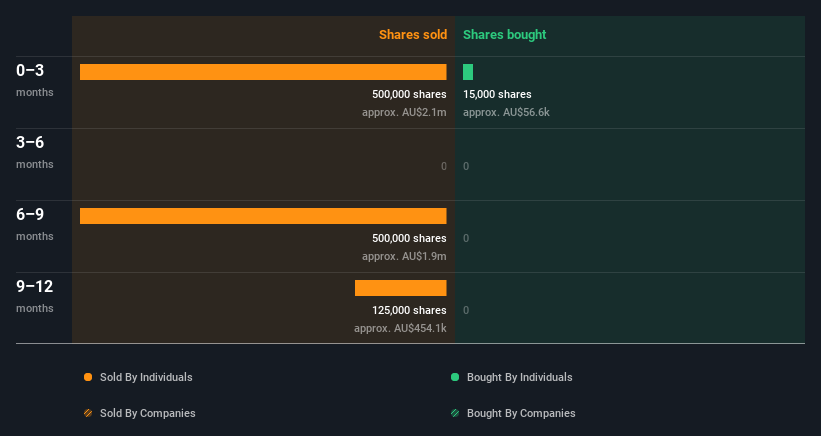
Task: Select the 9–12 months orange sold bar
Action: tap(401, 288)
